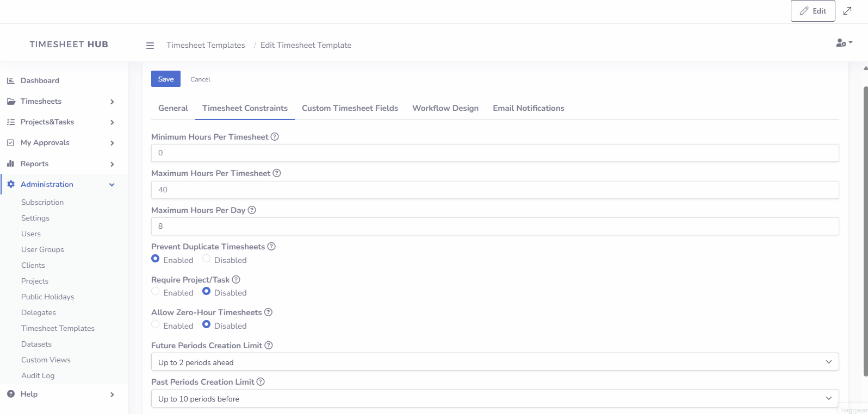Click help icon beside Past Periods Creation Limit
The image size is (868, 414).
[x=261, y=382]
